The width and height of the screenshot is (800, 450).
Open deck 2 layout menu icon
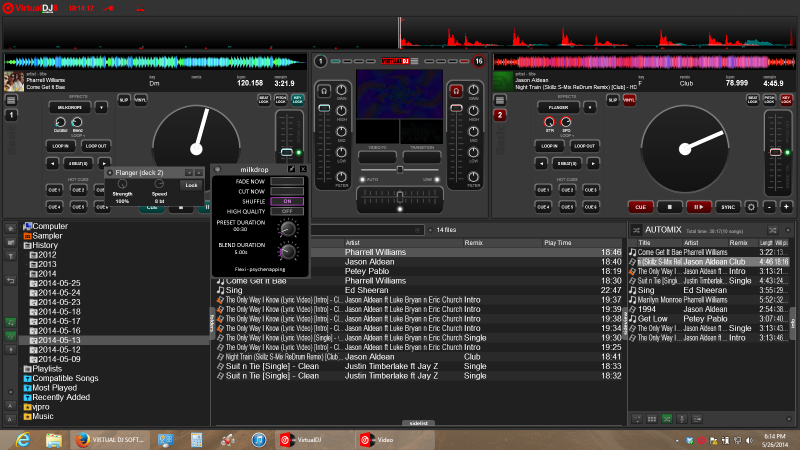coord(500,100)
